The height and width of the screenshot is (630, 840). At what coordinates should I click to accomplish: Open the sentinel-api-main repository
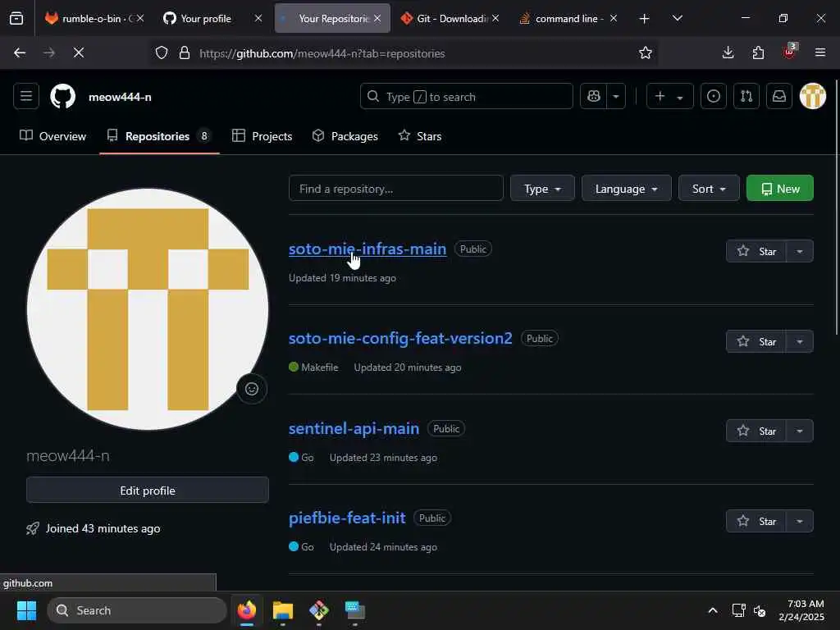354,428
